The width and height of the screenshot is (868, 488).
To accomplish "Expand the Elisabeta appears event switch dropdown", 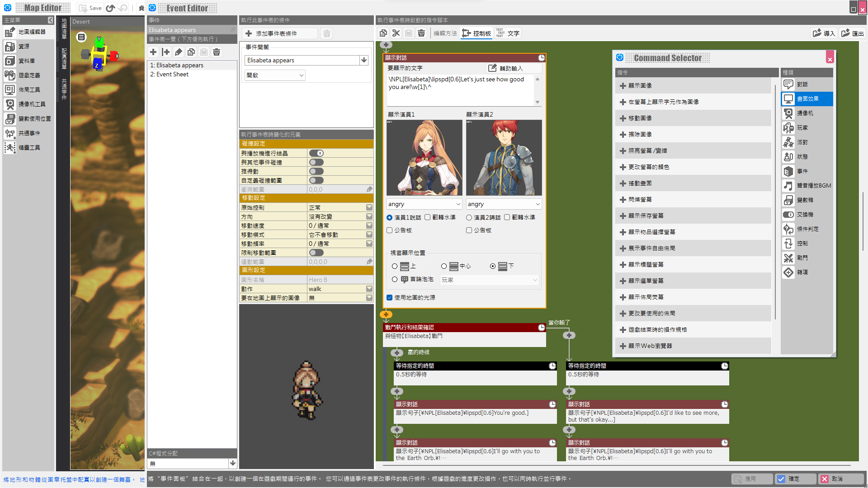I will point(364,60).
